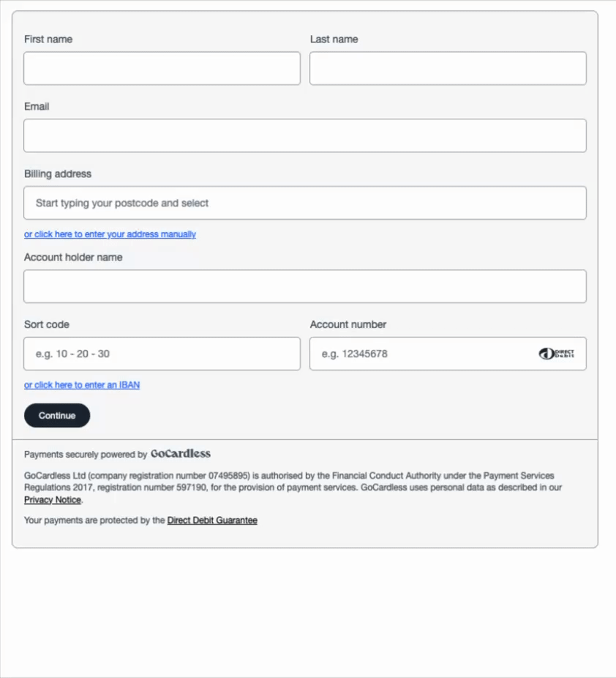Click the "Sort code" label text
The image size is (616, 678).
(47, 325)
